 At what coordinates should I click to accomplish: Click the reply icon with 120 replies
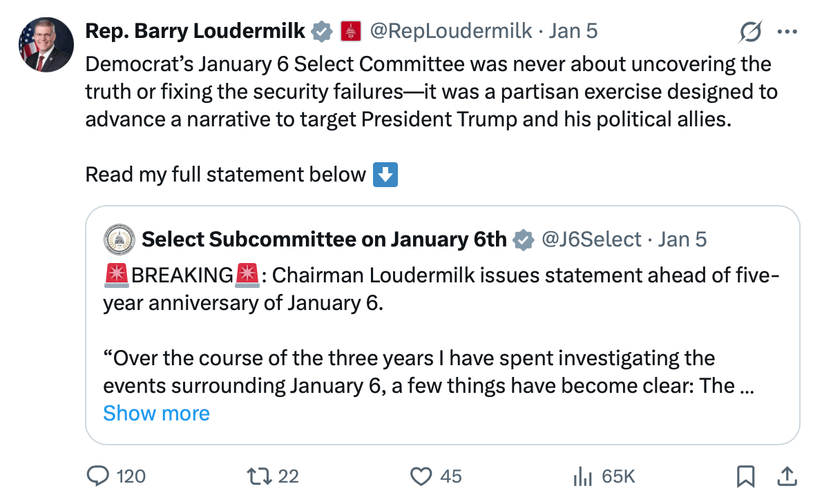99,476
